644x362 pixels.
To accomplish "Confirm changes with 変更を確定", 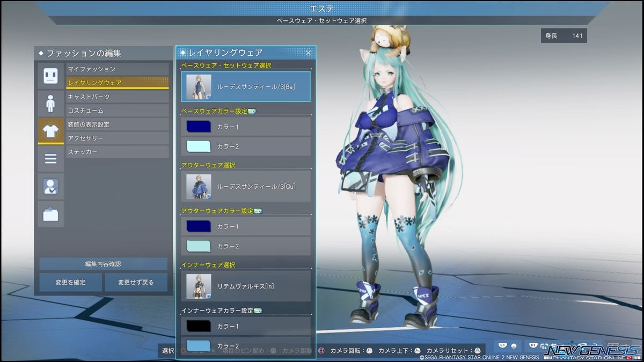I will pyautogui.click(x=71, y=282).
